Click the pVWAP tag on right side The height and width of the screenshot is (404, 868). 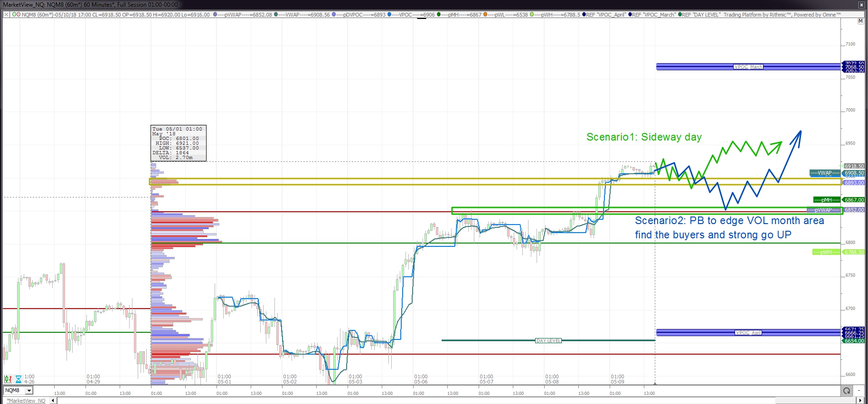click(x=823, y=210)
